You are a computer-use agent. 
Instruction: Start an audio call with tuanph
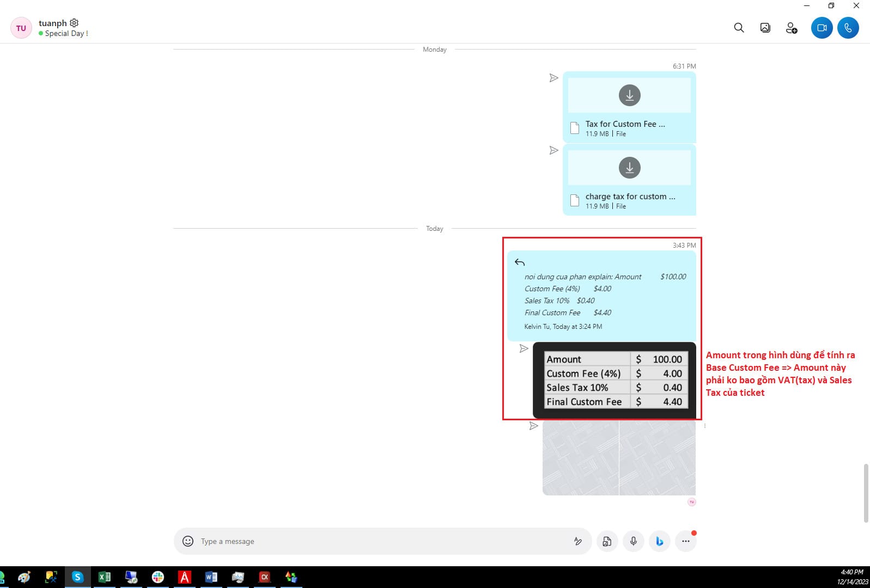point(848,28)
